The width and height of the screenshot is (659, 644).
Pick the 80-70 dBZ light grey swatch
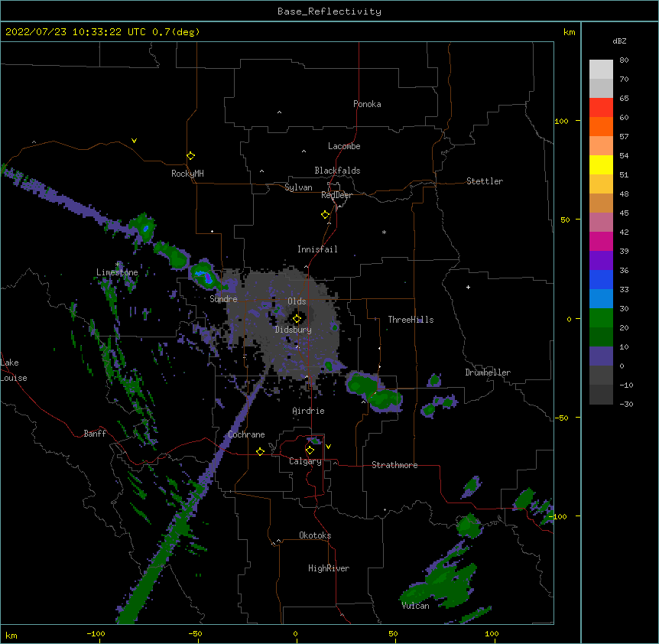coord(601,69)
